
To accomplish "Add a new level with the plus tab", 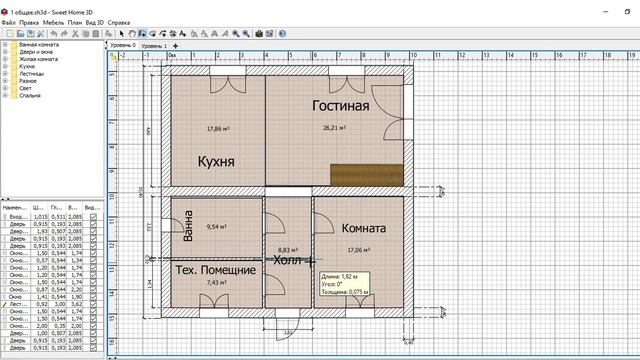I will coord(176,46).
